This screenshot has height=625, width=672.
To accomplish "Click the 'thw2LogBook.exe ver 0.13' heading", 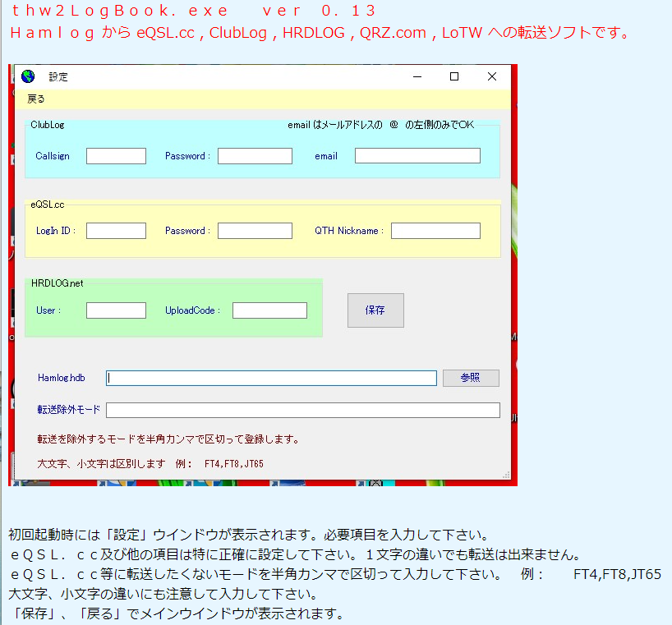I will click(x=194, y=11).
